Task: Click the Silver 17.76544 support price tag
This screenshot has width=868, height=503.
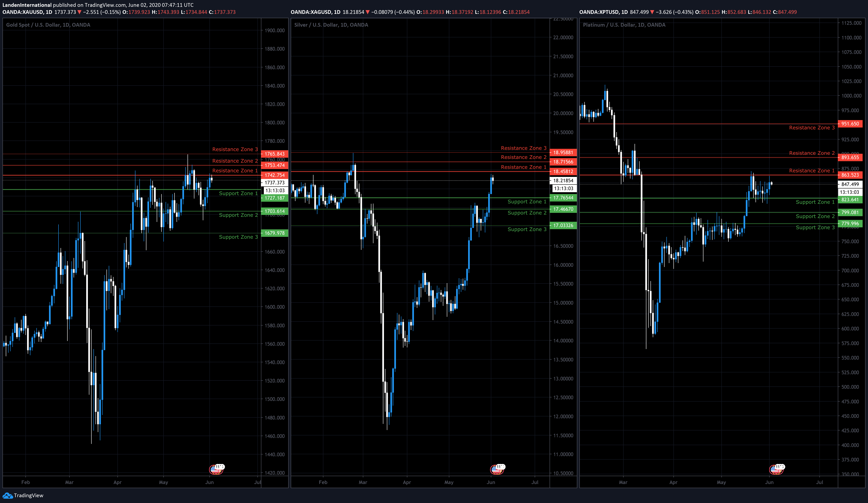Action: (563, 198)
